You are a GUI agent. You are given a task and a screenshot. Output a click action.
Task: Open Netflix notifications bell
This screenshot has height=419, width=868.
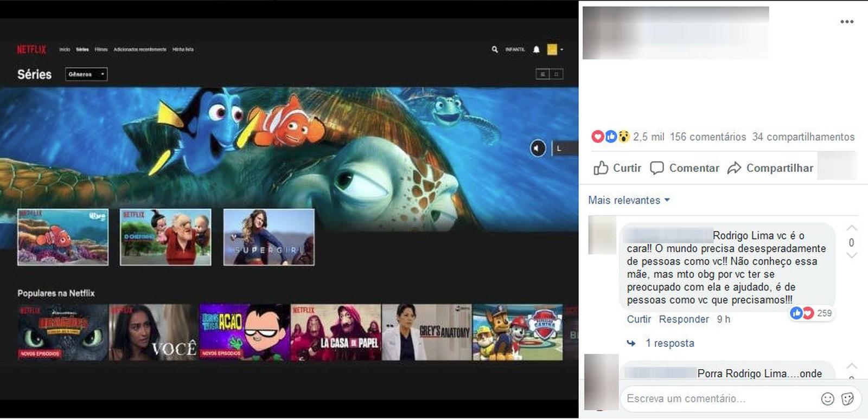[536, 49]
